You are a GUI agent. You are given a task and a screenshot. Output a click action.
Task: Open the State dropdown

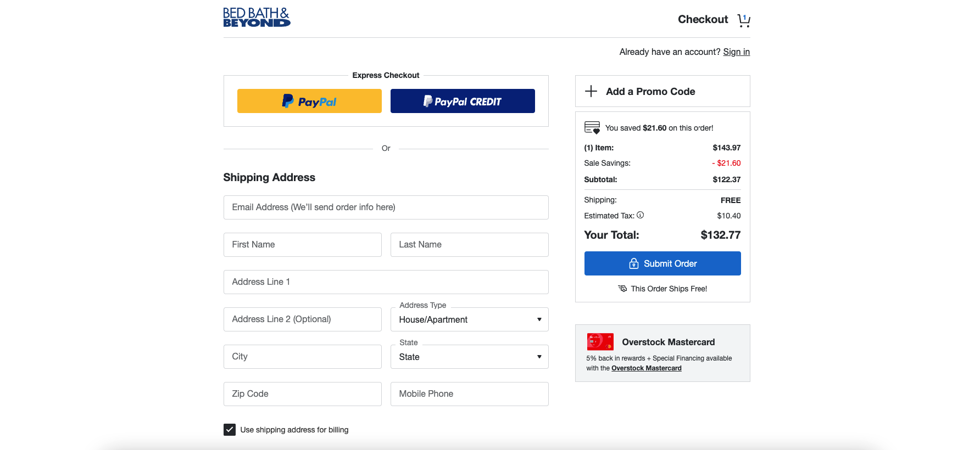[x=470, y=357]
